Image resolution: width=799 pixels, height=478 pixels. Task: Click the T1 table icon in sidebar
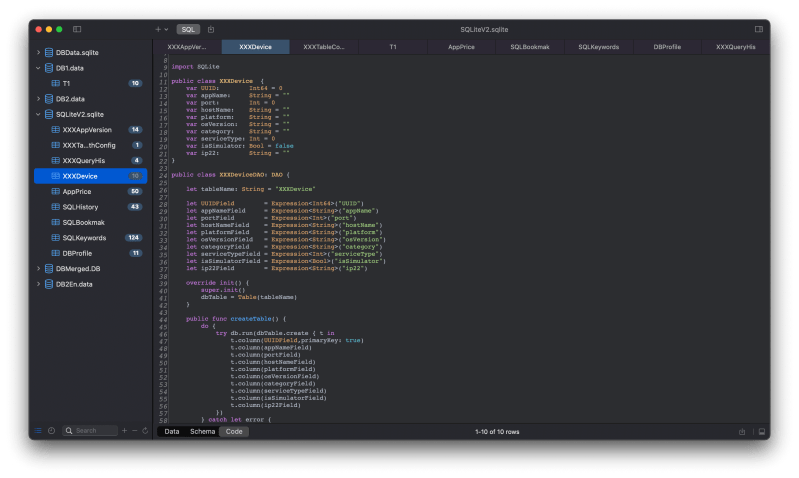coord(56,83)
